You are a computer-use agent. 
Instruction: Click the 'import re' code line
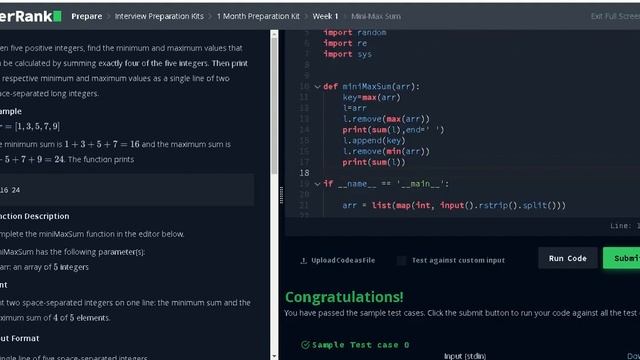click(x=345, y=43)
